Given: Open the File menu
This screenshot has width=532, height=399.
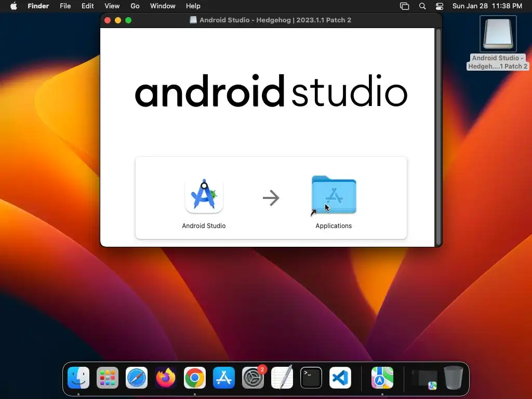Looking at the screenshot, I should click(x=65, y=6).
